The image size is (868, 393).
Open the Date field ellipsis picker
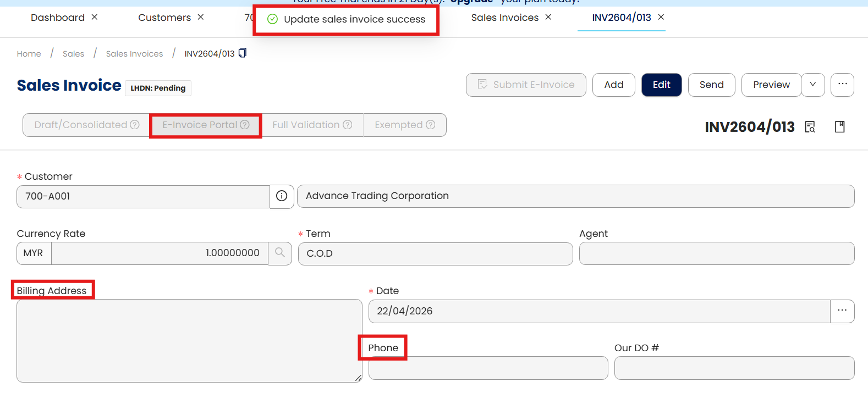click(842, 311)
